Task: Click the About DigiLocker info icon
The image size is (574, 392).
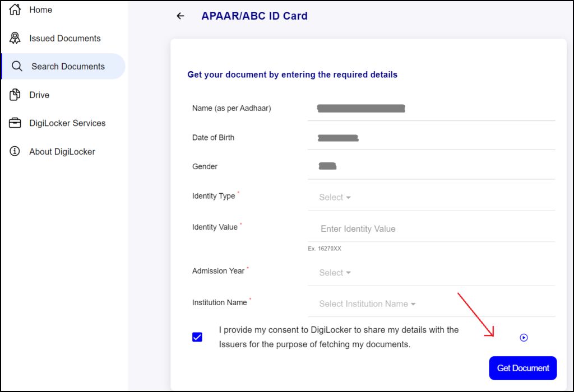Action: tap(15, 151)
